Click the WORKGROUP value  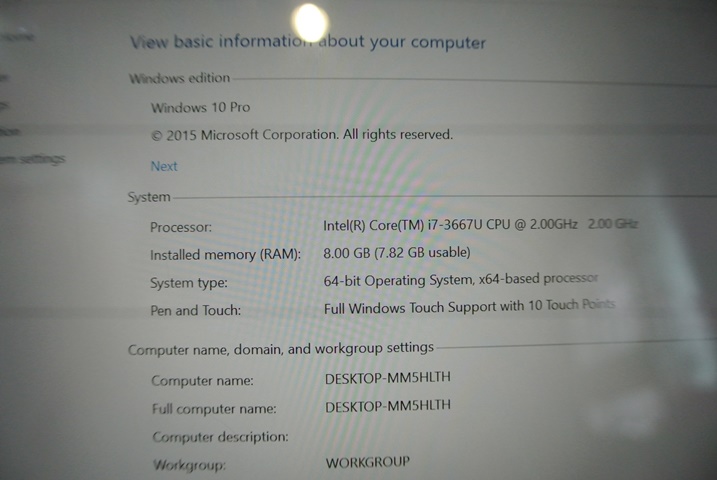coord(368,463)
